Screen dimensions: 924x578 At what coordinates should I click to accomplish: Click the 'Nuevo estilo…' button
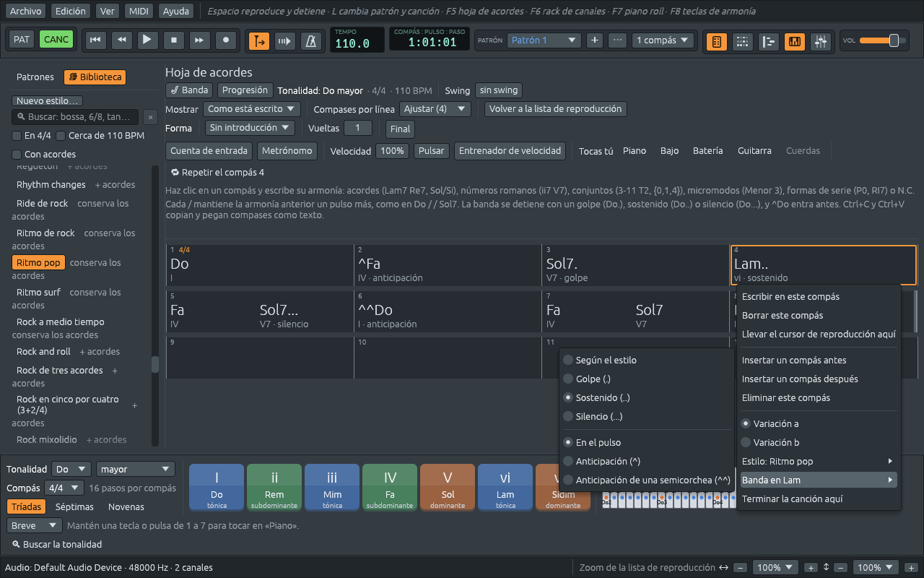pos(47,101)
